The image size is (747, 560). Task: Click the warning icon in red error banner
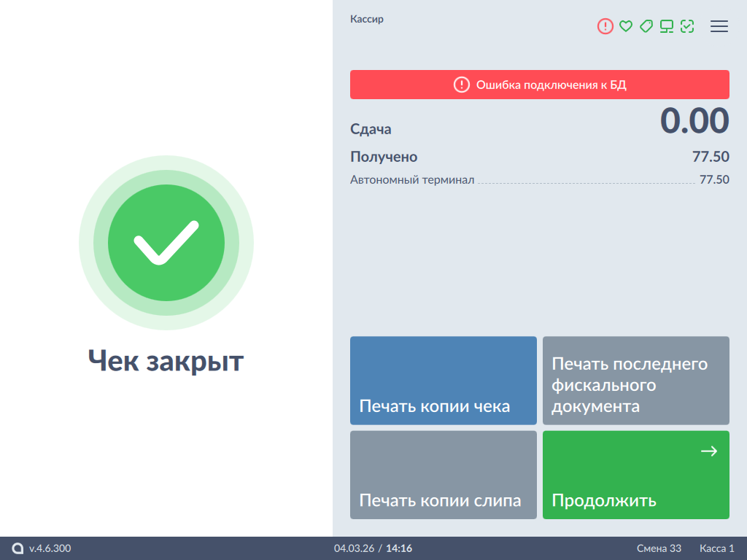462,85
